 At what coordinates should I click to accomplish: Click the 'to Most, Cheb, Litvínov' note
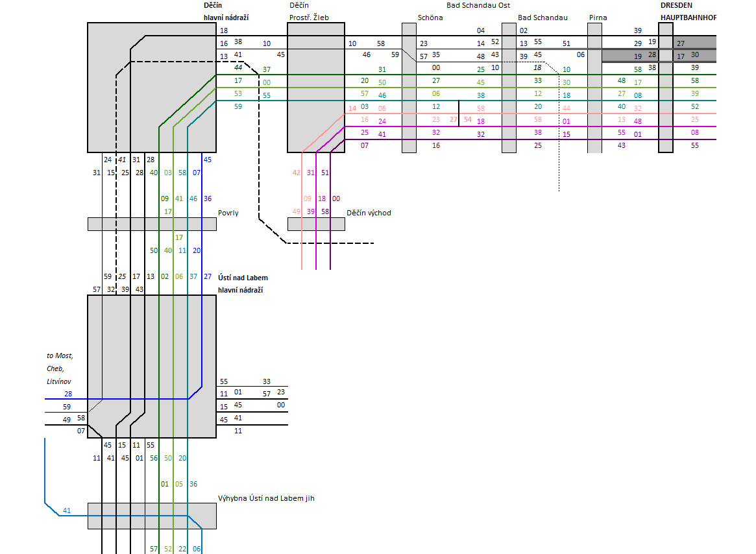click(x=60, y=368)
